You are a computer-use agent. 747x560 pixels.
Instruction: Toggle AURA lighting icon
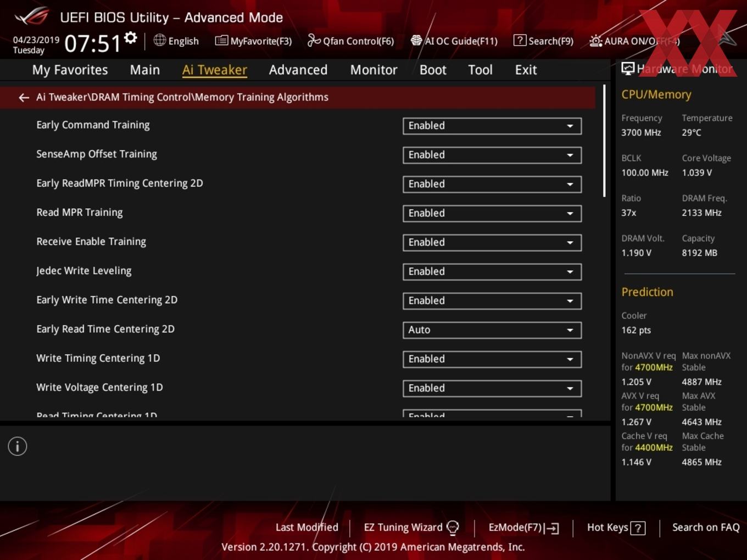595,41
